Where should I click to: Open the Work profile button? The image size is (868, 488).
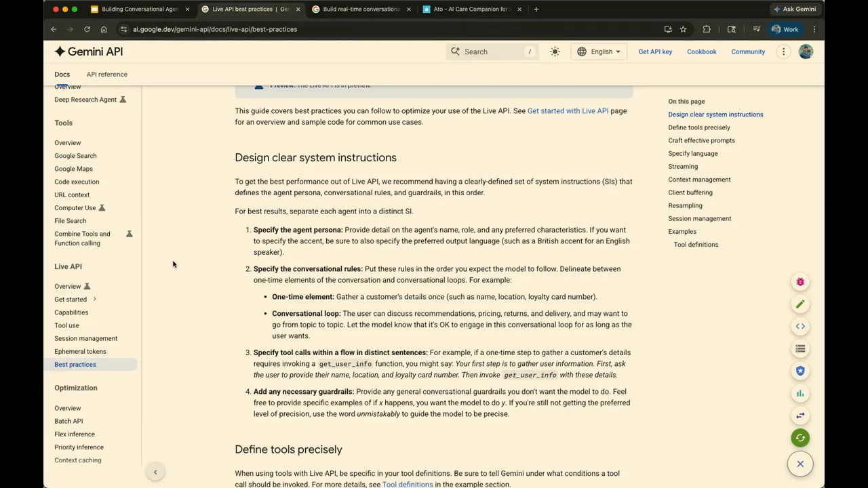pos(785,29)
